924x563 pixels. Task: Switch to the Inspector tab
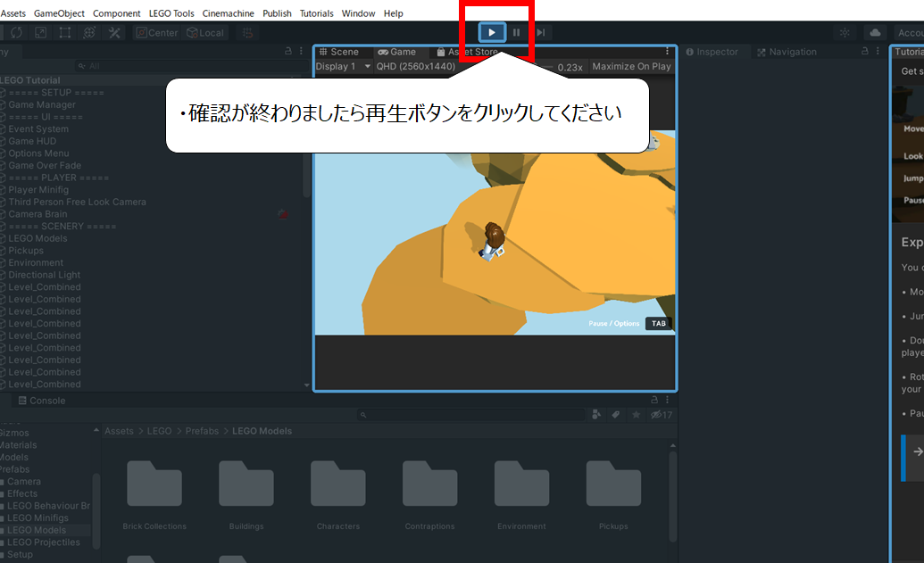pos(712,52)
